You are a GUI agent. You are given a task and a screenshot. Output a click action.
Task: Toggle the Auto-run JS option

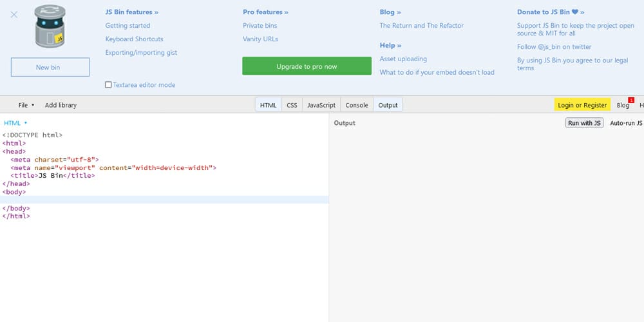tap(626, 123)
